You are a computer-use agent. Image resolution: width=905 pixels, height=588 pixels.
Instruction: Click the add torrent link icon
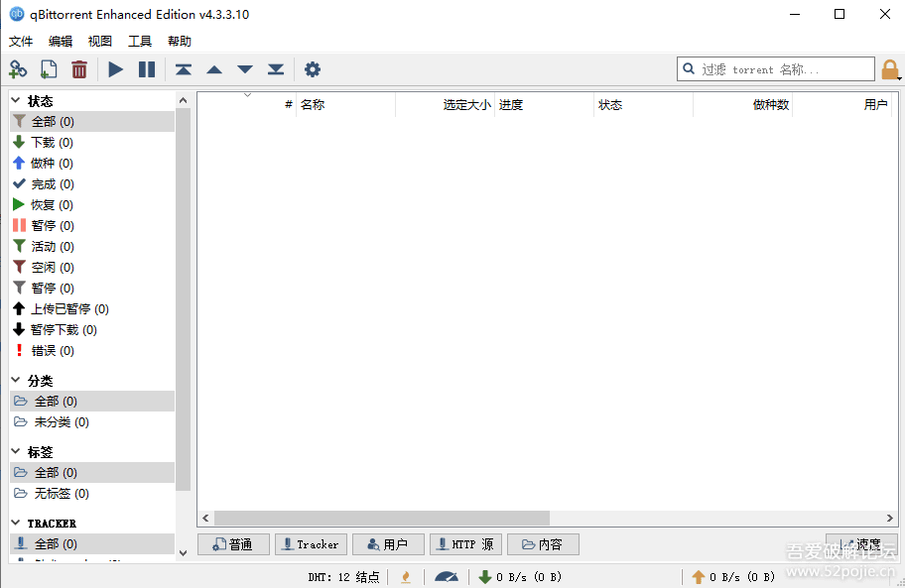pyautogui.click(x=18, y=69)
